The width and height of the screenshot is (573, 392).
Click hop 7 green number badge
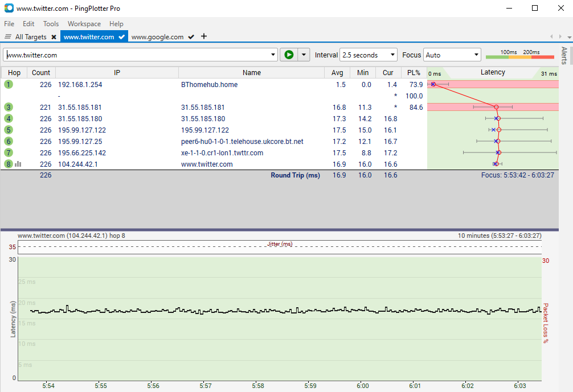pyautogui.click(x=8, y=152)
